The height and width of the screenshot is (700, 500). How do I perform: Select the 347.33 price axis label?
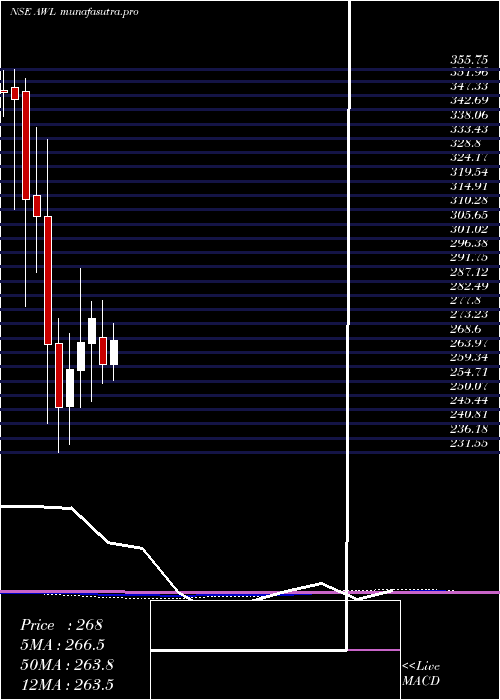(x=469, y=85)
